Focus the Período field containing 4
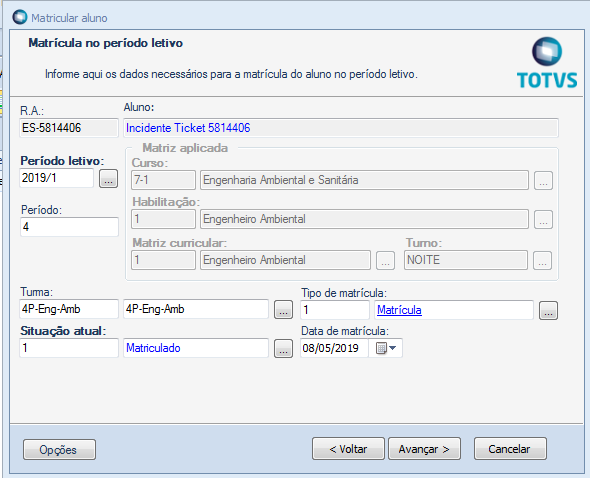Screen dimensions: 590x478 click(x=69, y=227)
